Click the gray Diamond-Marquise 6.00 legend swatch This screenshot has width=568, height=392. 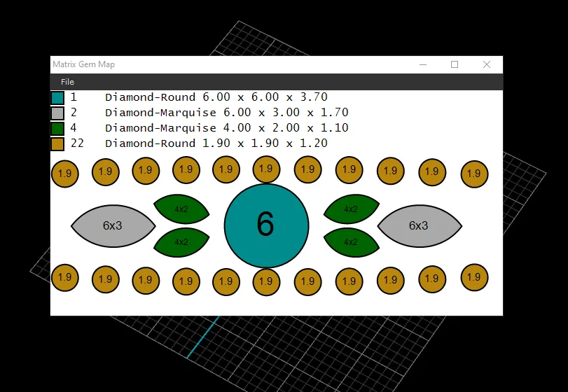(57, 113)
